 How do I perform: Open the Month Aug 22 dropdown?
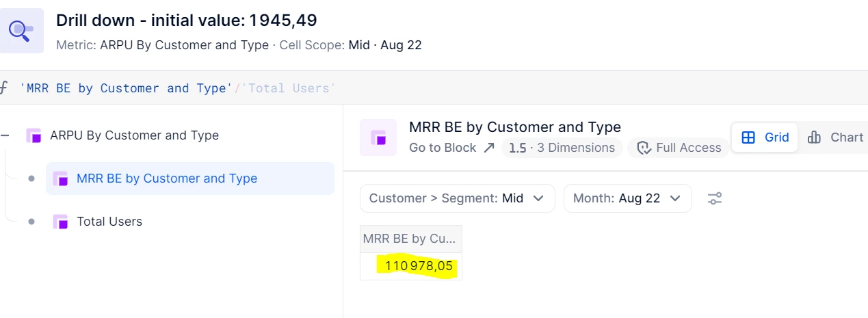(627, 198)
